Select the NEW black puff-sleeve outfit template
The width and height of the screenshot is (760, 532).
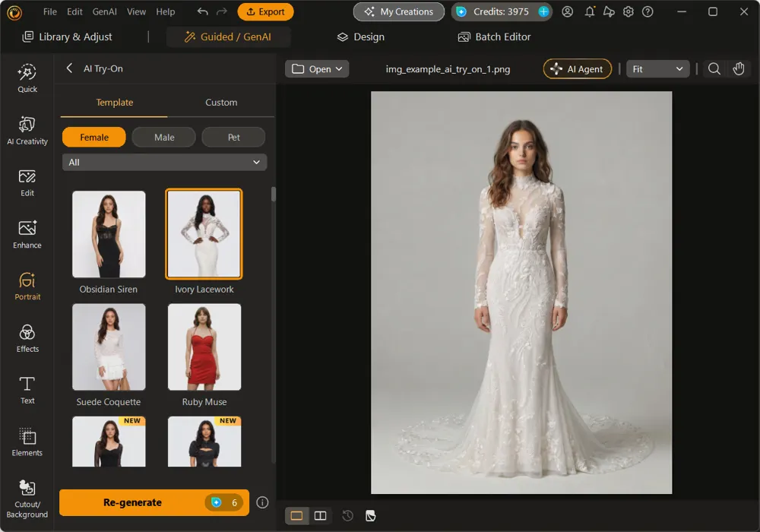(204, 442)
